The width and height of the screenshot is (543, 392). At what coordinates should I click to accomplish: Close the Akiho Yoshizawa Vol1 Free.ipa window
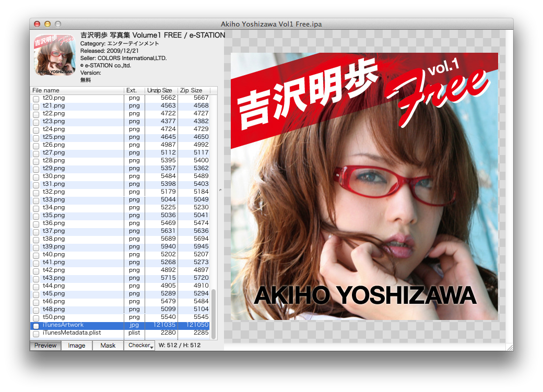click(x=37, y=24)
